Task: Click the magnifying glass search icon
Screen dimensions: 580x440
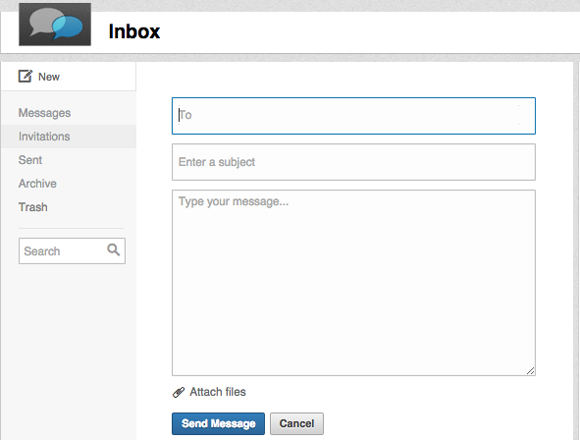Action: 114,250
